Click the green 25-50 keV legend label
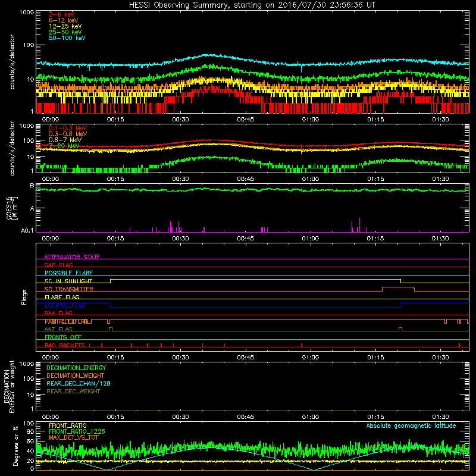This screenshot has height=476, width=476. (x=65, y=32)
